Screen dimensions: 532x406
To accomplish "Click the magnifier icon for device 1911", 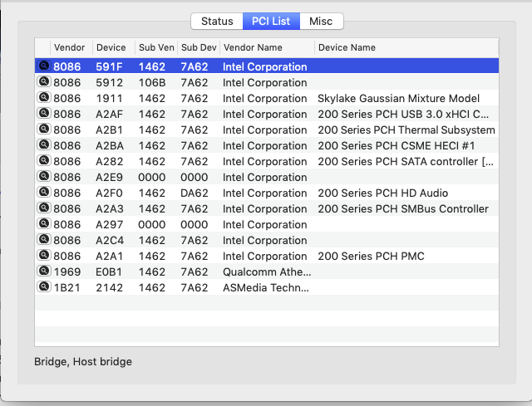I will click(x=44, y=97).
